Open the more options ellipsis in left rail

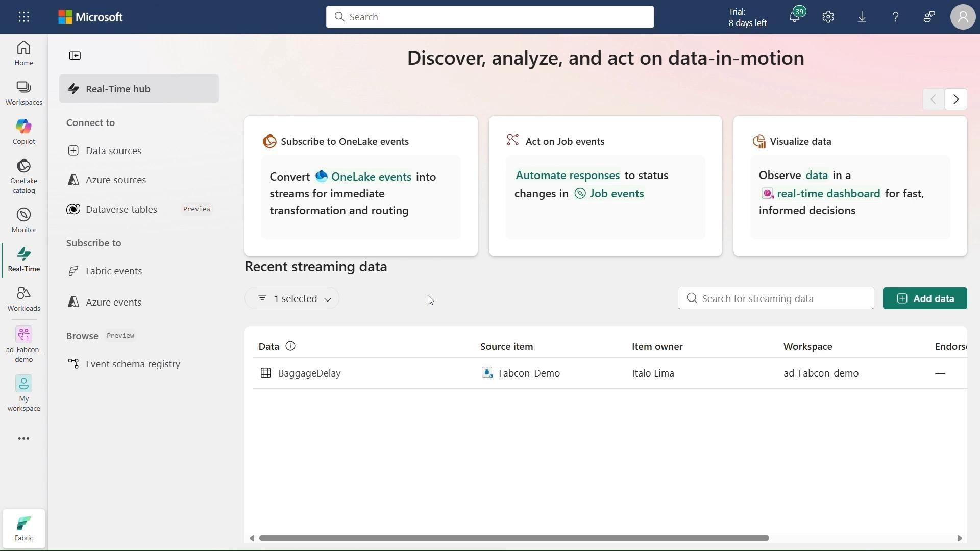pos(23,439)
